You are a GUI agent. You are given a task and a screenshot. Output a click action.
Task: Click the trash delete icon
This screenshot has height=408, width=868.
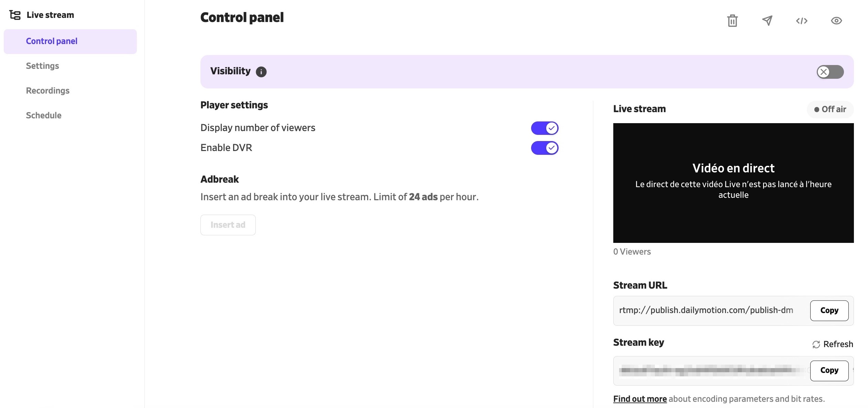[732, 21]
